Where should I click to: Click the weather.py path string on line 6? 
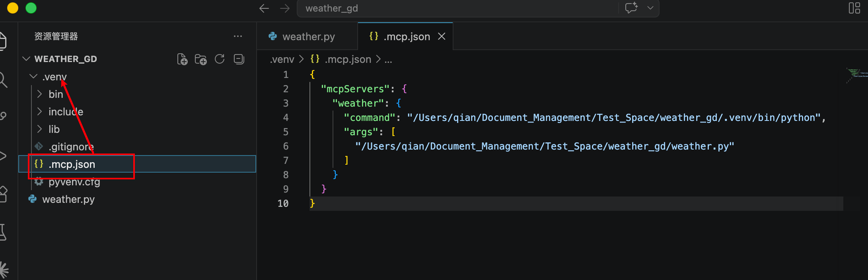[545, 146]
